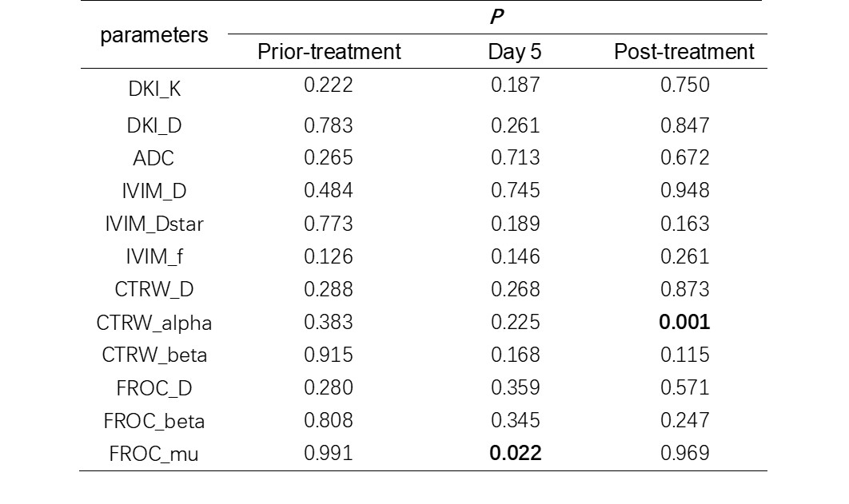Select the Prior-treatment column header
Screen dimensions: 849x504
pos(329,53)
